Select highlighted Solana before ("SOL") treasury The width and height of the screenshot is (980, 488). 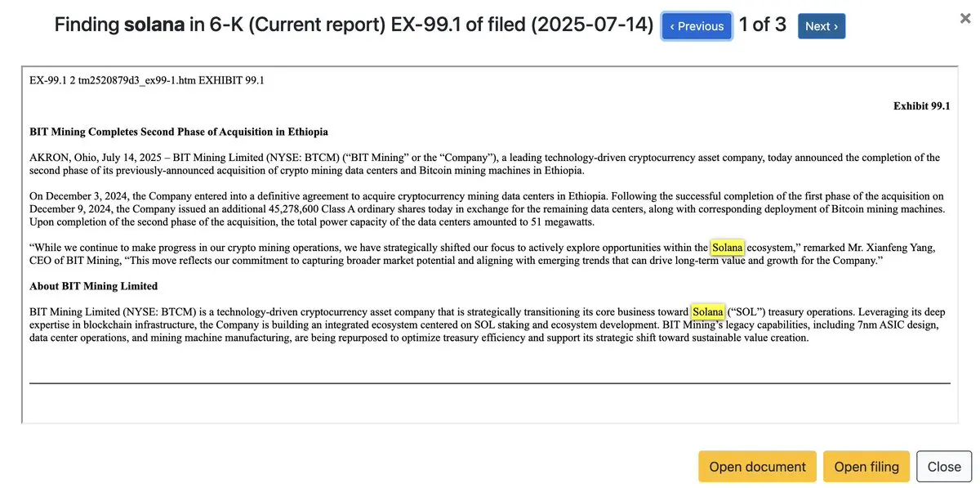707,311
